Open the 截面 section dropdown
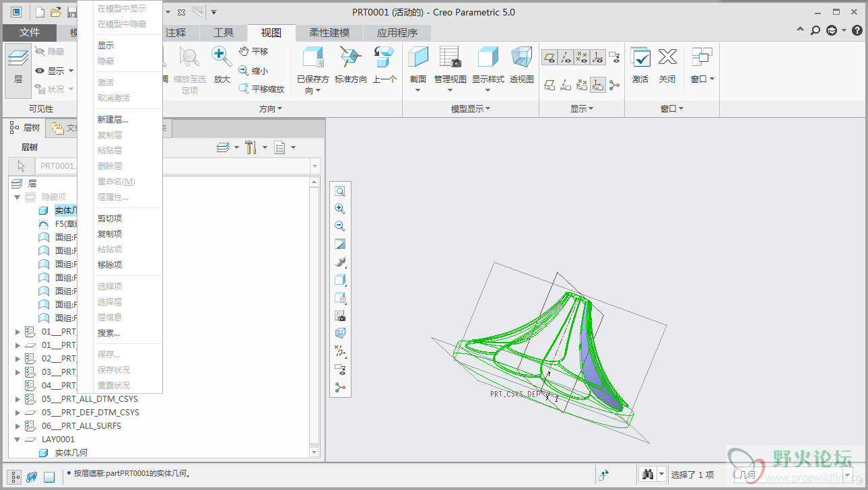 (x=418, y=90)
